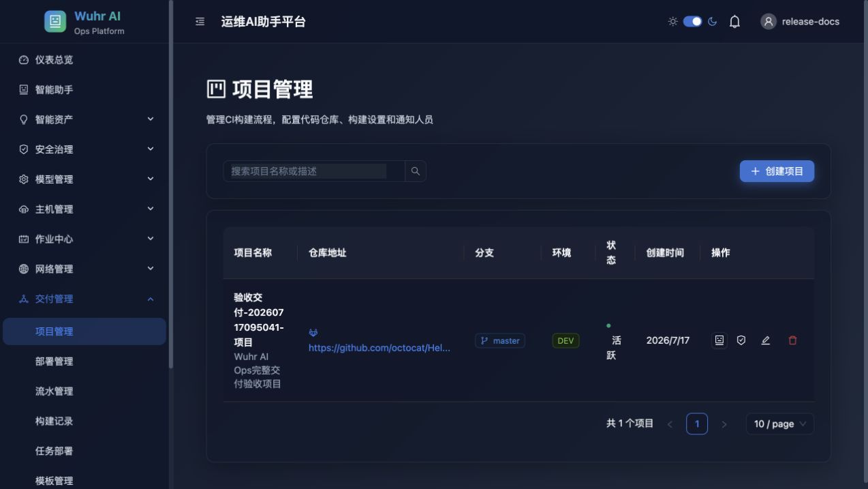Click the 智能助手 robot icon
Image resolution: width=868 pixels, height=489 pixels.
24,89
